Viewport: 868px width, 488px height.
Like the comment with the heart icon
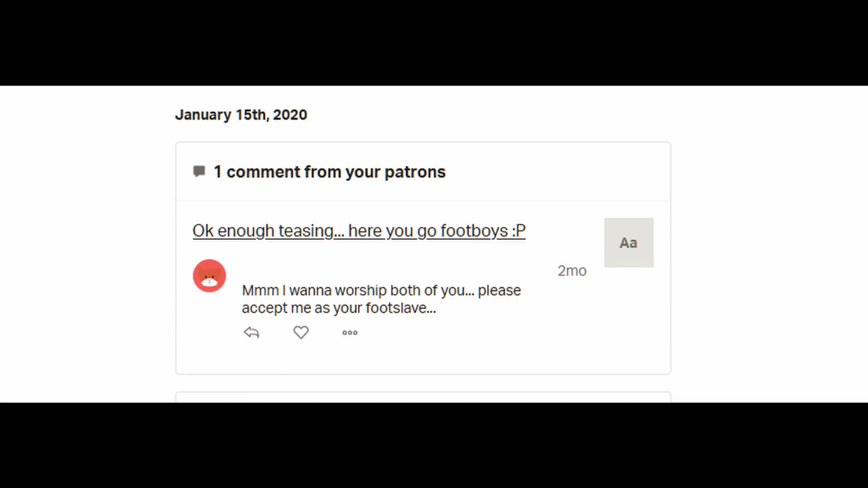pyautogui.click(x=301, y=333)
